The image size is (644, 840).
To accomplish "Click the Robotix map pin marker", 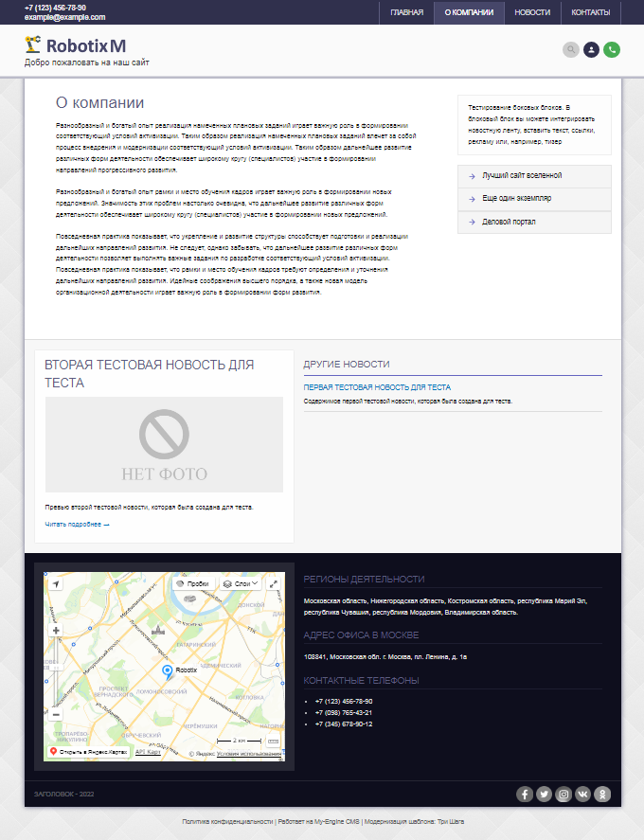I will [168, 671].
